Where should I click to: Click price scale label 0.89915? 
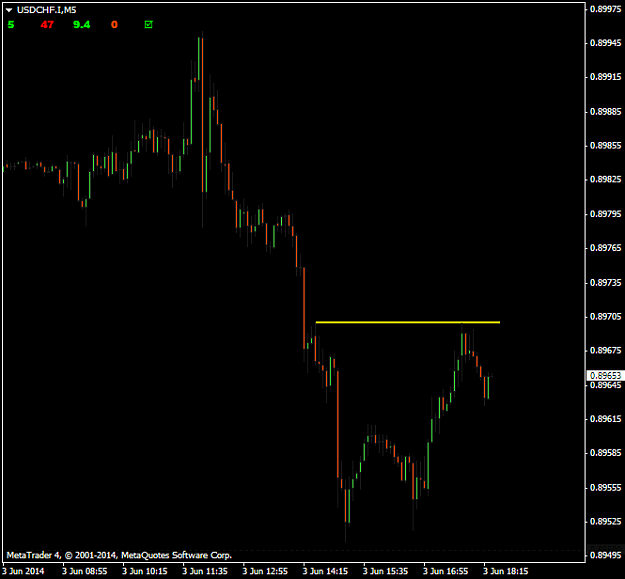coord(605,77)
